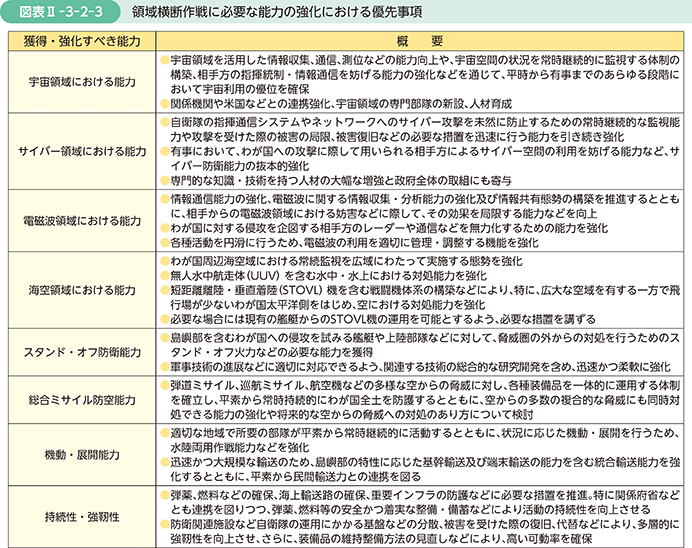Click the line starting 軍事技術の進展などに適切に対応

tap(421, 367)
